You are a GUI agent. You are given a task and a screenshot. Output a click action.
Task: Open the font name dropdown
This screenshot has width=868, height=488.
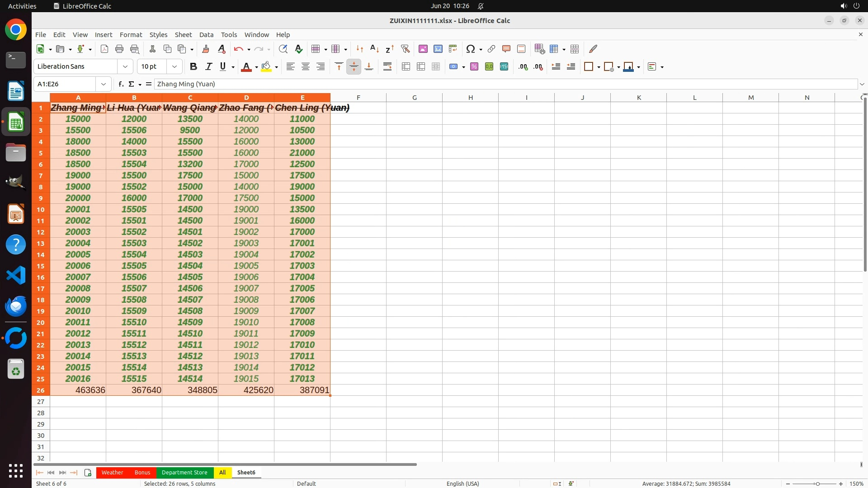tap(125, 66)
